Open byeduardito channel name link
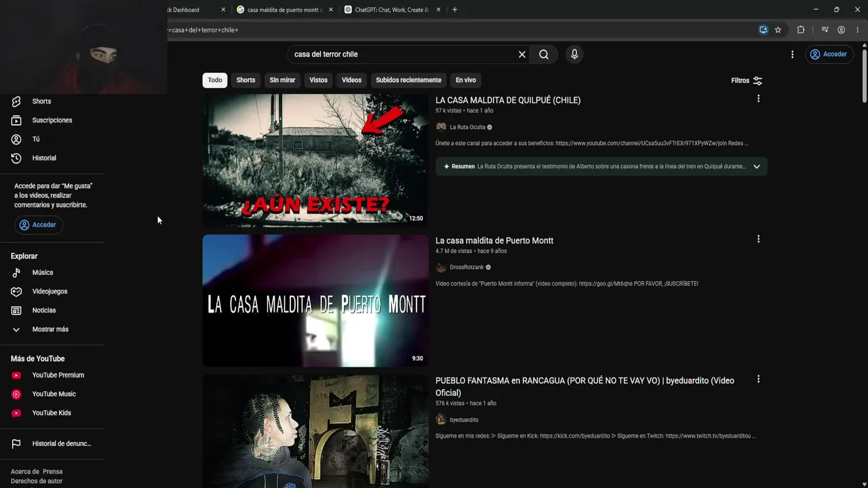The height and width of the screenshot is (488, 868). pos(464,420)
